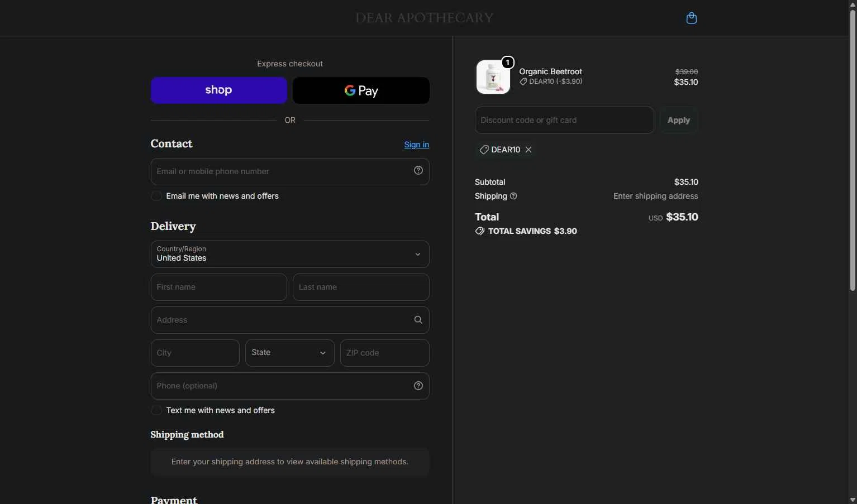Click the DEAR10 (-$3.90) line discount text
The image size is (857, 504).
pyautogui.click(x=556, y=81)
